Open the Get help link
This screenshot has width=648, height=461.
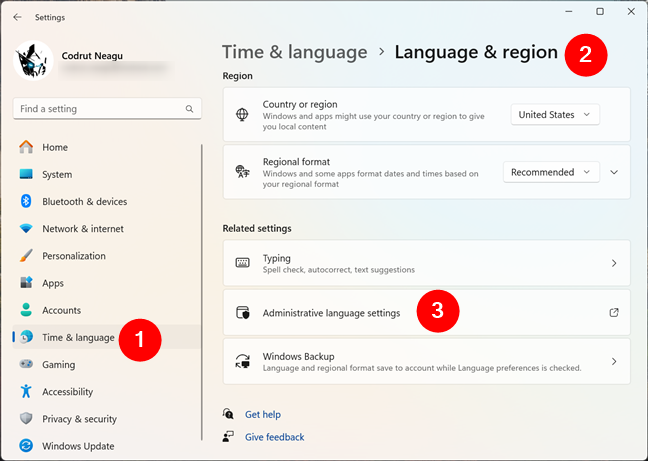(263, 414)
